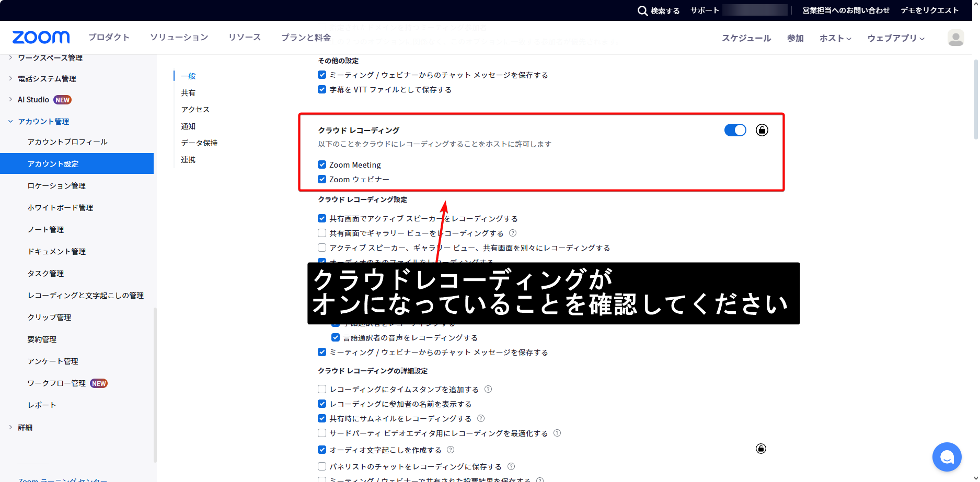This screenshot has height=482, width=980.
Task: Collapse the アカウント管理 section
Action: click(43, 122)
